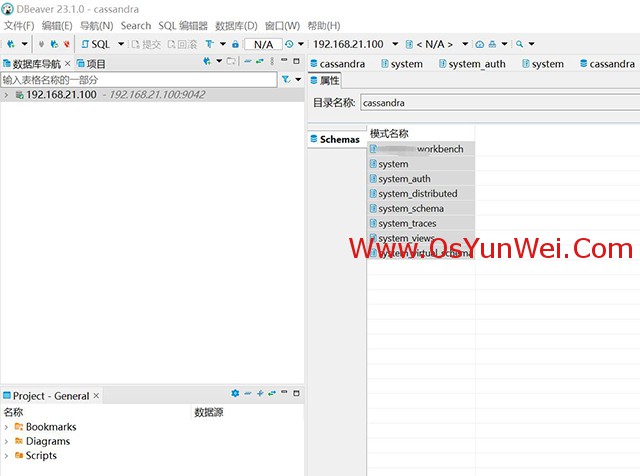Image resolution: width=640 pixels, height=476 pixels.
Task: Click the tools icon beside the gauge
Action: pos(493,44)
